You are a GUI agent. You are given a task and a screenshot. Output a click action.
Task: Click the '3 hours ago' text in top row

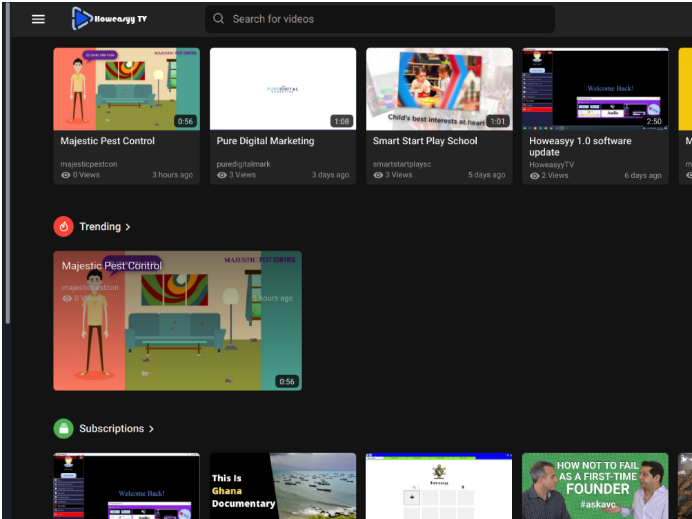click(173, 175)
